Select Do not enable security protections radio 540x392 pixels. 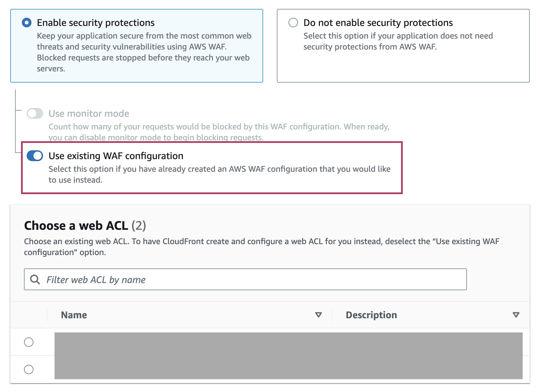[x=293, y=23]
